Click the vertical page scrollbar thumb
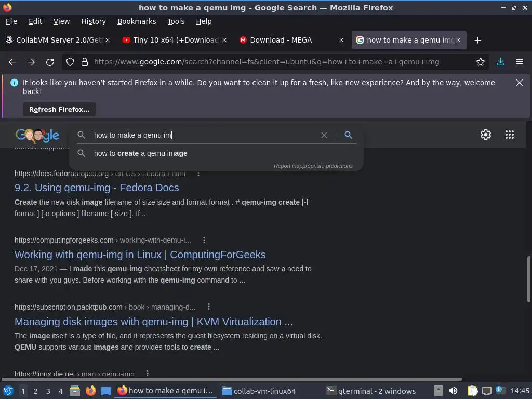Image resolution: width=532 pixels, height=399 pixels. click(x=528, y=279)
